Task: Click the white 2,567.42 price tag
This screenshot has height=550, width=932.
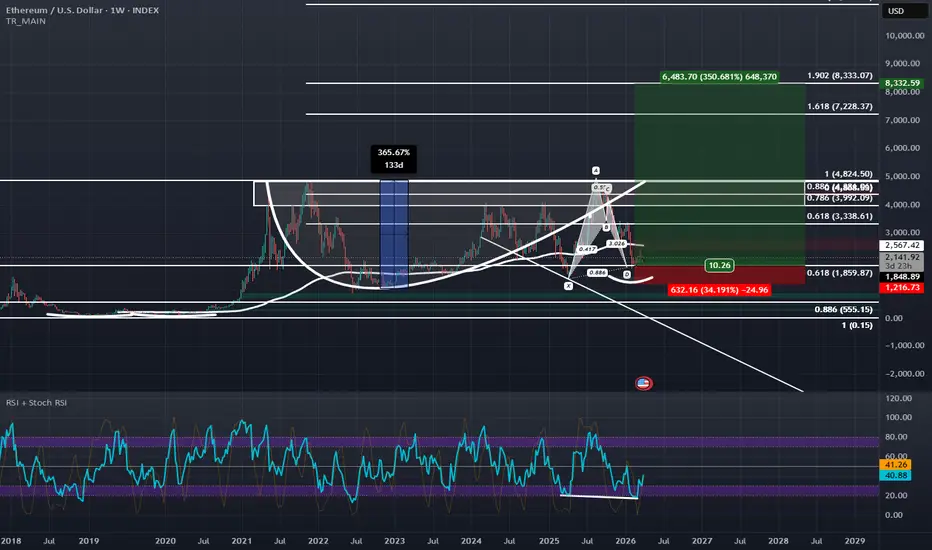Action: (x=902, y=245)
